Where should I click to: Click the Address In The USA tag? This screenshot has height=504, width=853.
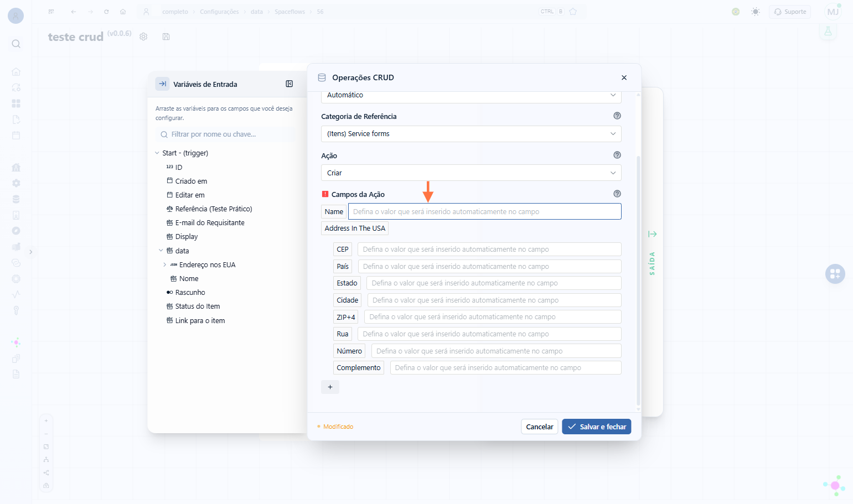(x=355, y=228)
